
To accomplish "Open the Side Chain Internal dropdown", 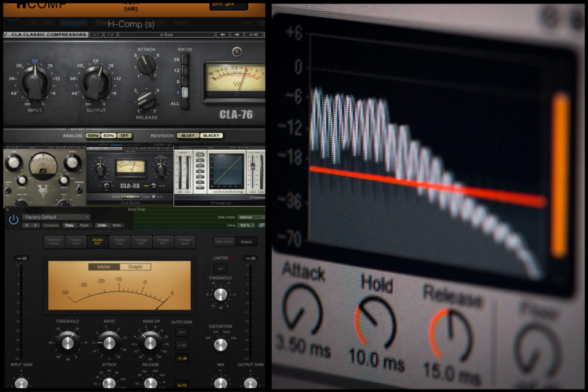I will click(252, 218).
